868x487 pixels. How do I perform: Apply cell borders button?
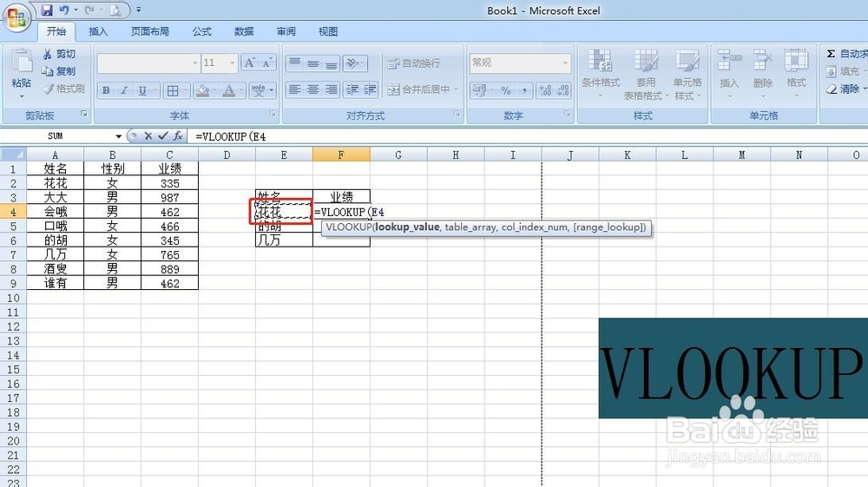click(173, 90)
